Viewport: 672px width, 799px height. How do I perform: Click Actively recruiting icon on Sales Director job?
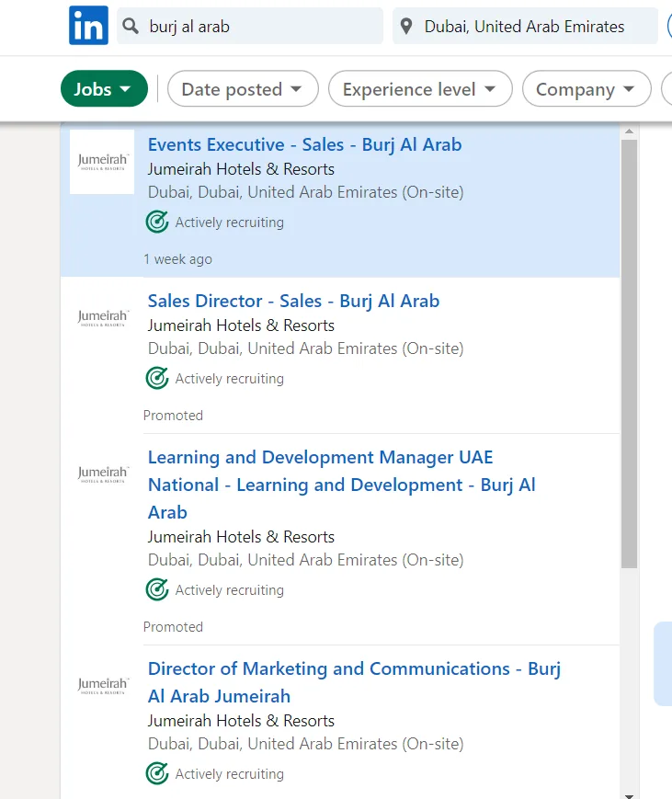(x=157, y=378)
